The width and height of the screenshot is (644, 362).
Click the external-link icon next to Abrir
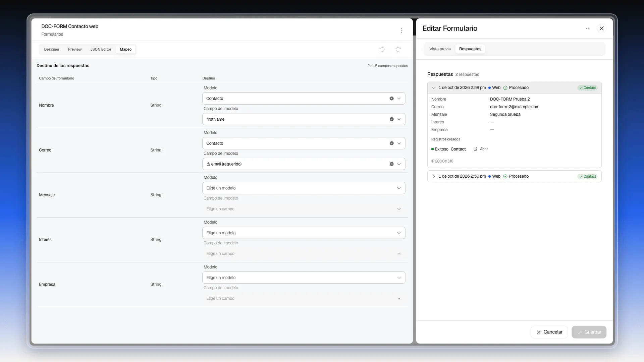pos(475,149)
